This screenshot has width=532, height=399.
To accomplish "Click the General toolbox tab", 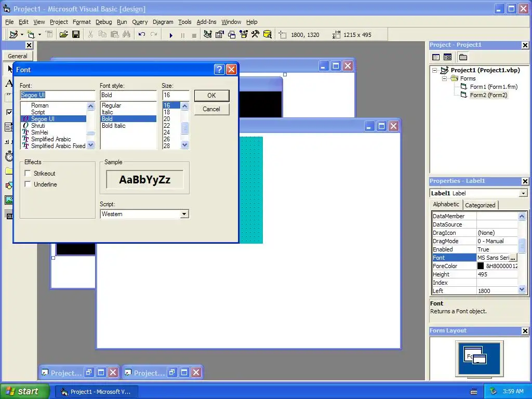I will [18, 56].
